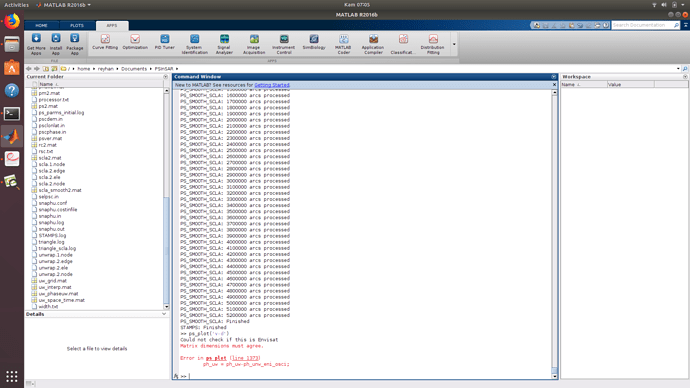690x388 pixels.
Task: Launch the Signal Analyzer app
Action: tap(224, 44)
